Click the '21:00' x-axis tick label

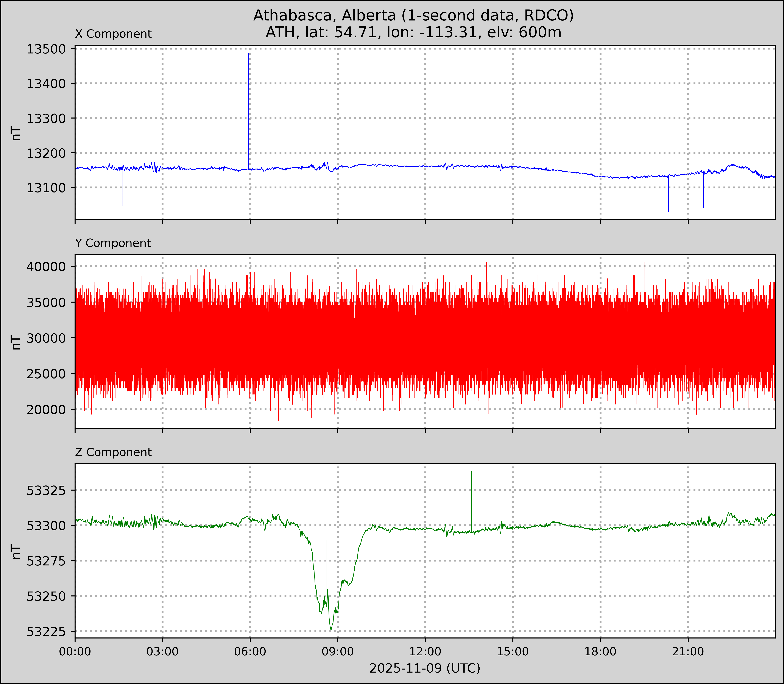688,652
